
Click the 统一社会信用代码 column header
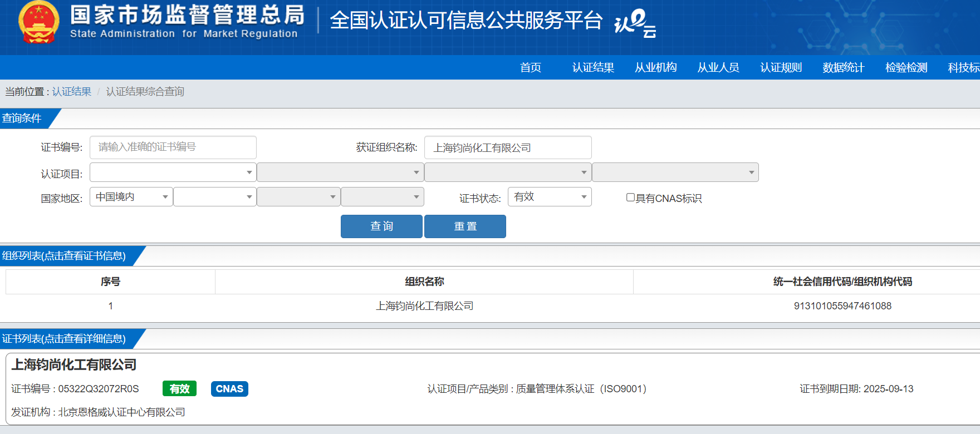pos(842,282)
